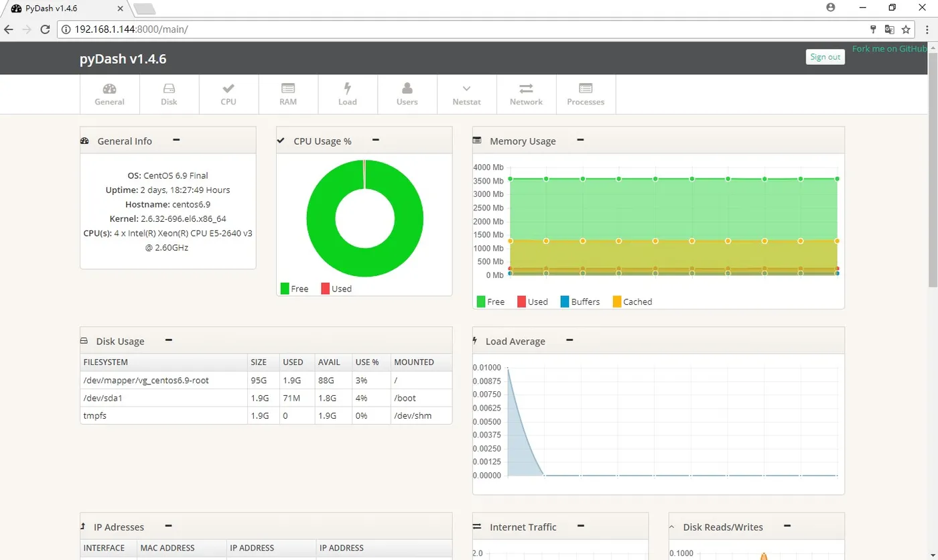
Task: Open the Chrome profile icon
Action: (x=831, y=7)
